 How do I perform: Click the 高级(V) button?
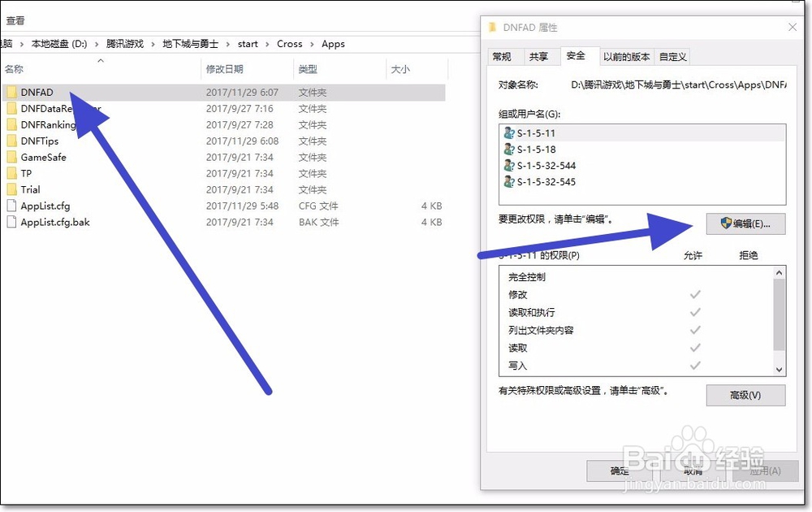pos(745,396)
